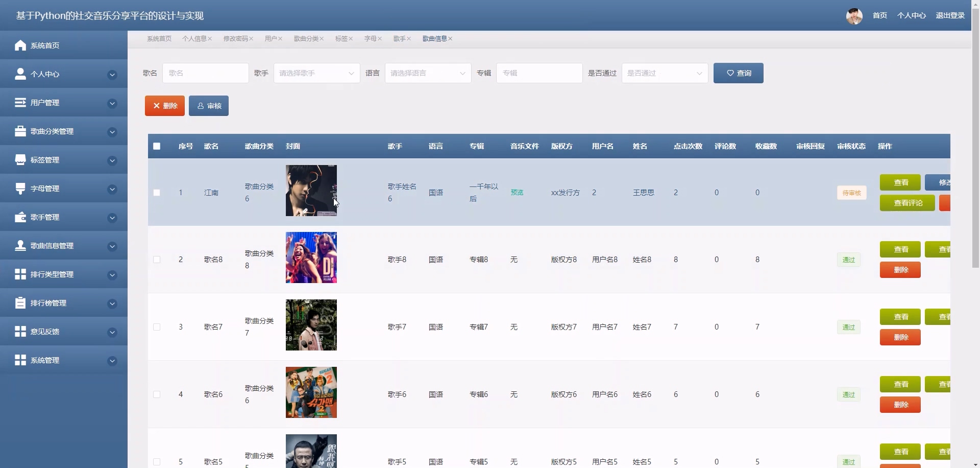Click 删除 button in 歌名8 row
Viewport: 980px width, 468px height.
point(900,270)
